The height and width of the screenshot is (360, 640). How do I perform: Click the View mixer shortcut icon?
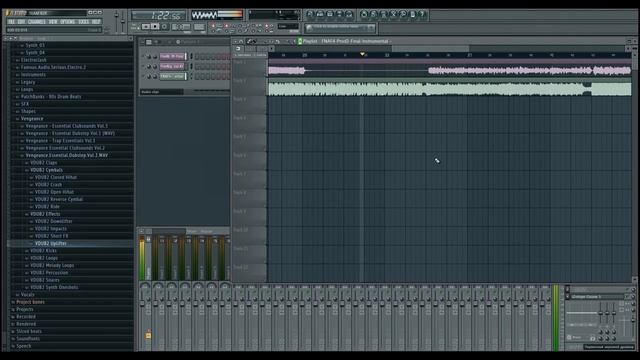click(x=349, y=15)
